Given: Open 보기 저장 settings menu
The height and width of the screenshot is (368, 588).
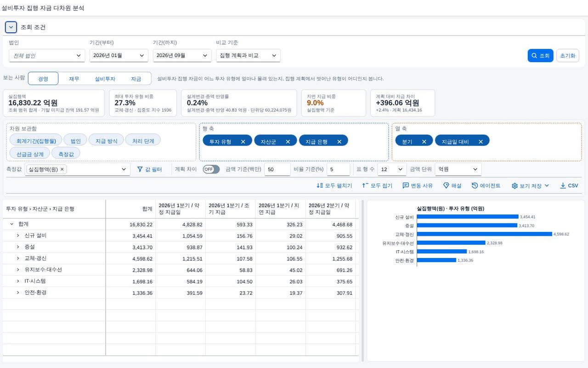Looking at the screenshot, I should 530,185.
